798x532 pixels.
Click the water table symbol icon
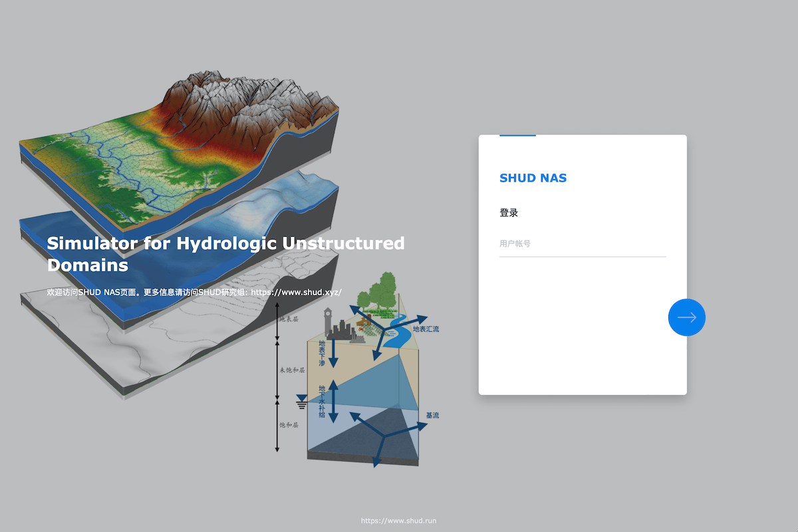pos(301,401)
